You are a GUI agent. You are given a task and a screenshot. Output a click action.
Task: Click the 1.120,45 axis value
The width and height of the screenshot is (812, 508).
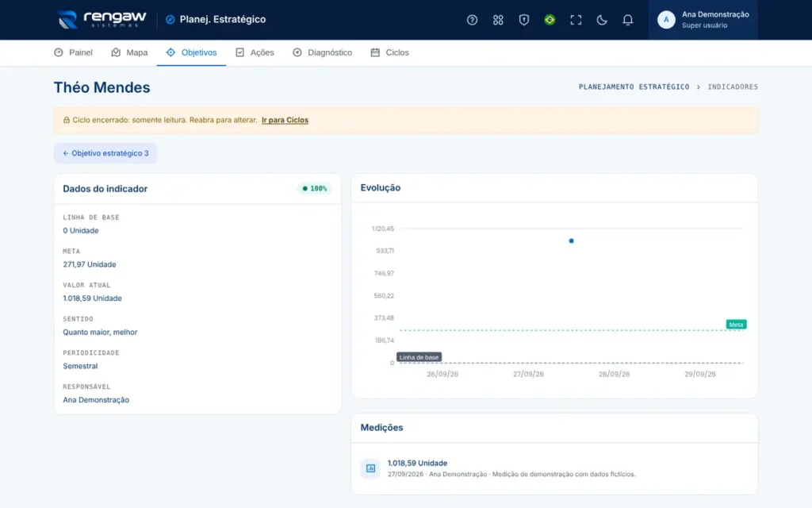click(x=383, y=229)
